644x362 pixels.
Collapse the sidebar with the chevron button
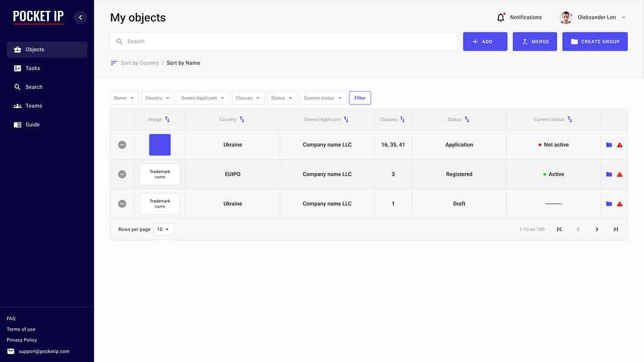click(80, 17)
